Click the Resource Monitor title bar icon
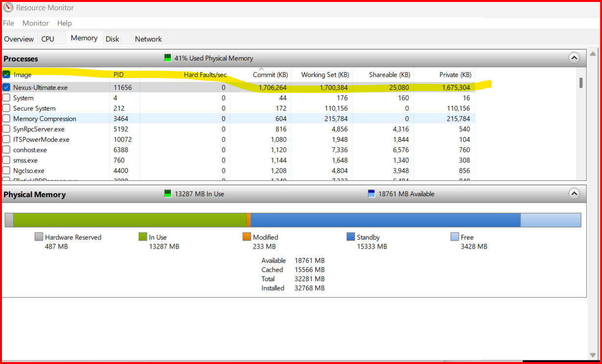602x364 pixels. tap(8, 7)
